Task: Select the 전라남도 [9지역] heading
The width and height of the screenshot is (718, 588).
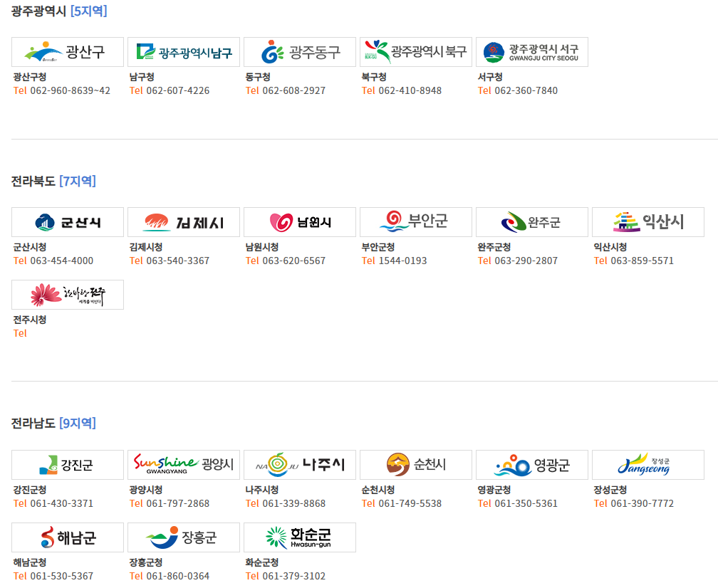Action: click(53, 424)
